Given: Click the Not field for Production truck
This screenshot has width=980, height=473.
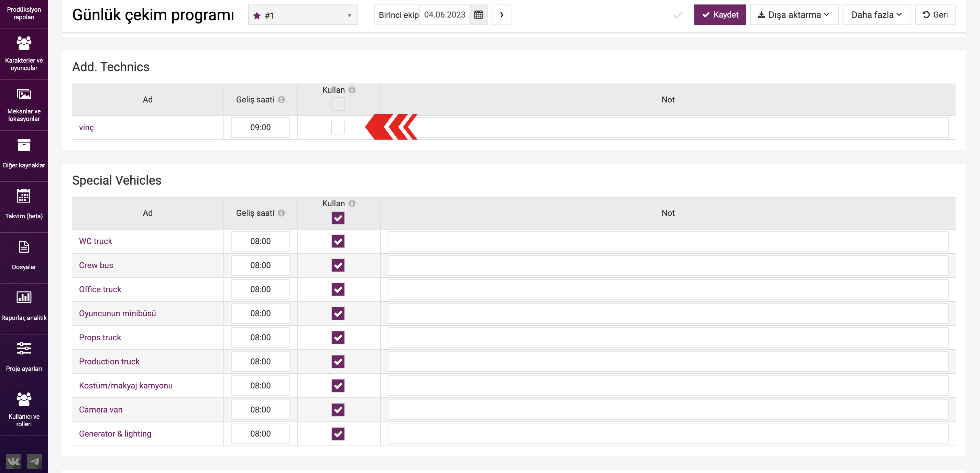Looking at the screenshot, I should [x=668, y=362].
